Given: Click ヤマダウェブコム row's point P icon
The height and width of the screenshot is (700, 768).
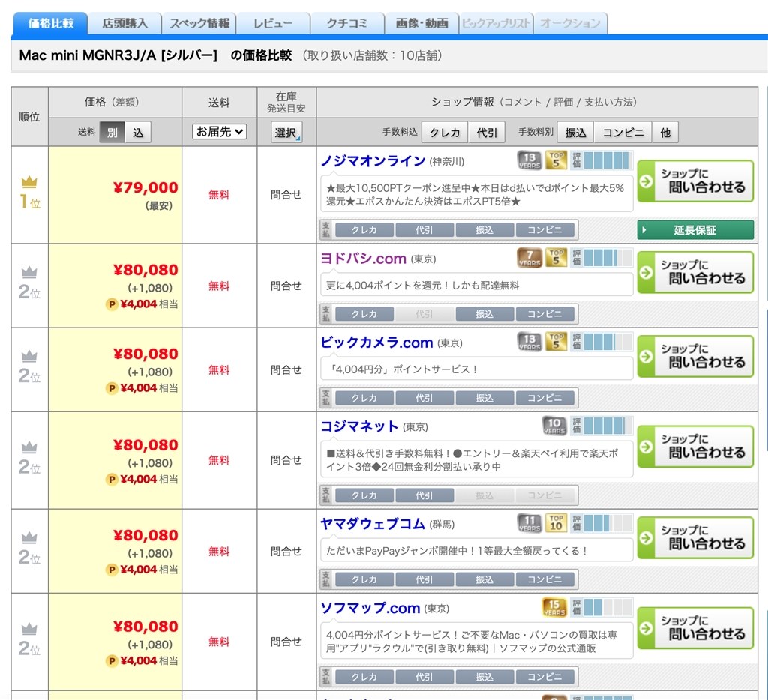Looking at the screenshot, I should [112, 570].
